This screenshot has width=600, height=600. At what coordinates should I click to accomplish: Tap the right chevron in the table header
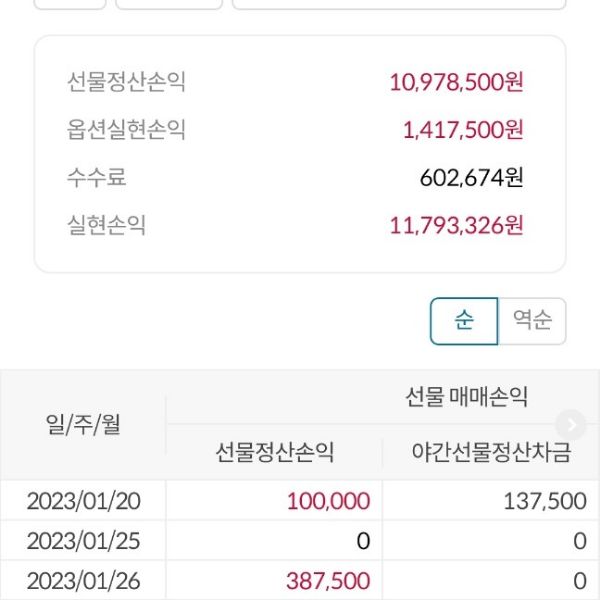pyautogui.click(x=572, y=424)
